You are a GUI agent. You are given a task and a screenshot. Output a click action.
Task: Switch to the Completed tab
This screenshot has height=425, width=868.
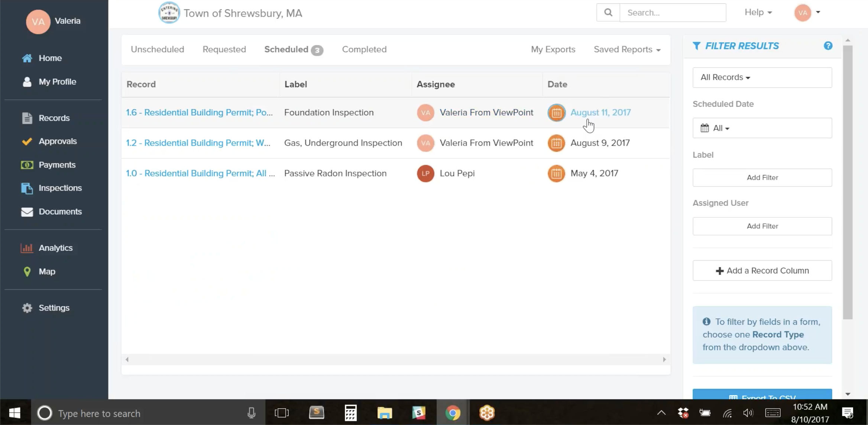pos(364,49)
